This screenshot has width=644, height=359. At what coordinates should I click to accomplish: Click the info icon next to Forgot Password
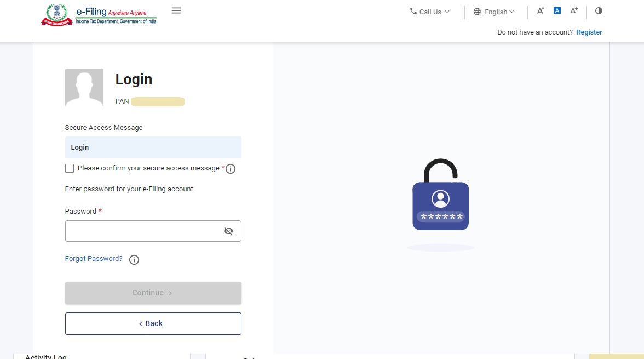[134, 259]
